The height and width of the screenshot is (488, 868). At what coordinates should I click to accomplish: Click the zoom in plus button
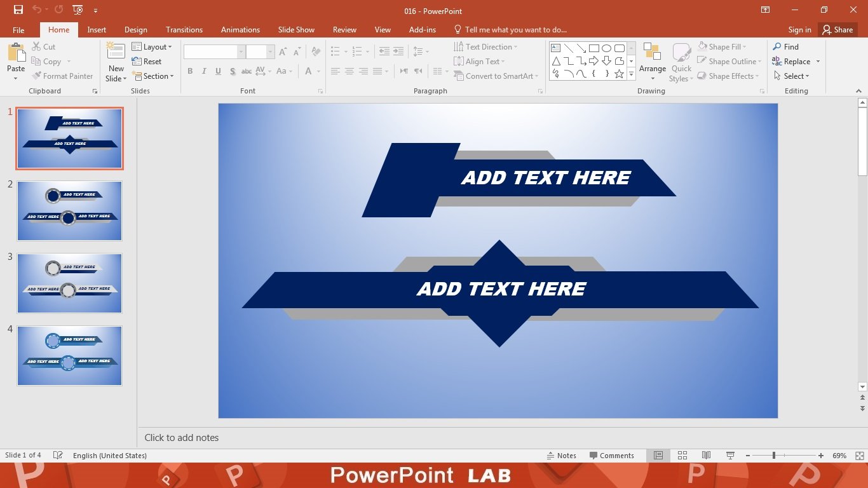(x=821, y=456)
